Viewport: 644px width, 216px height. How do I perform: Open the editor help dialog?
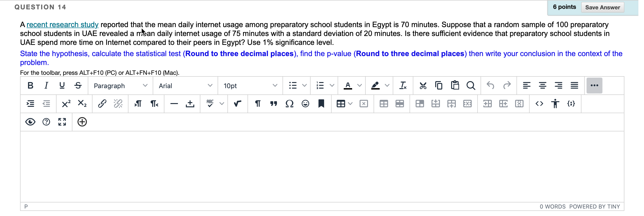coord(46,122)
